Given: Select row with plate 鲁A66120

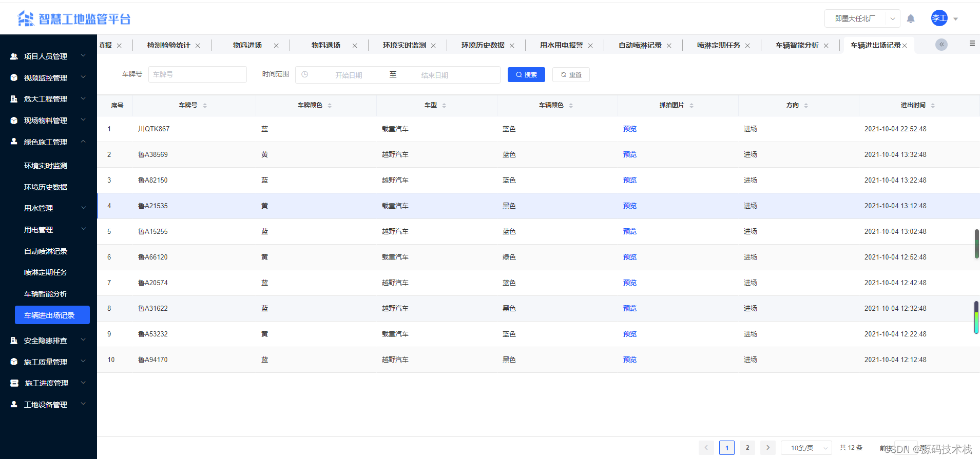Looking at the screenshot, I should (x=539, y=257).
